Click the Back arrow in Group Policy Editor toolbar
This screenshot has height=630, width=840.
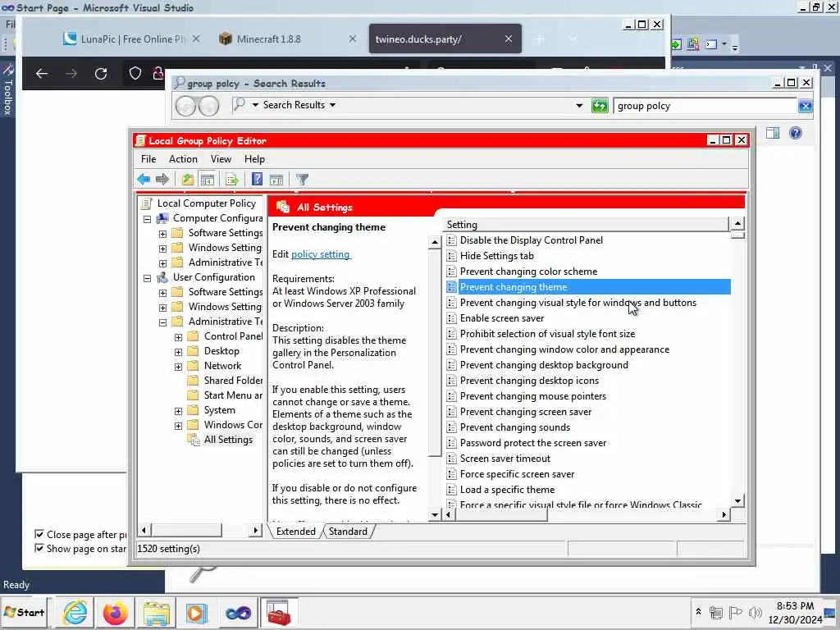[144, 180]
